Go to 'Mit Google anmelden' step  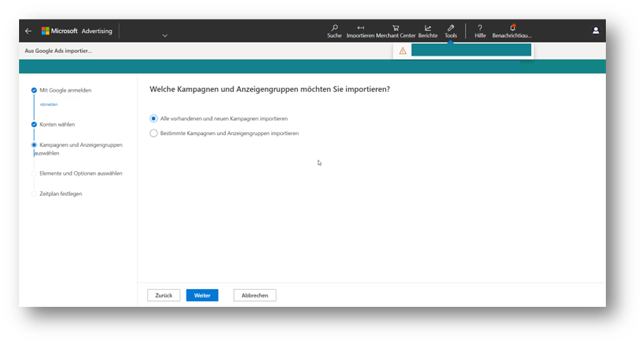65,90
